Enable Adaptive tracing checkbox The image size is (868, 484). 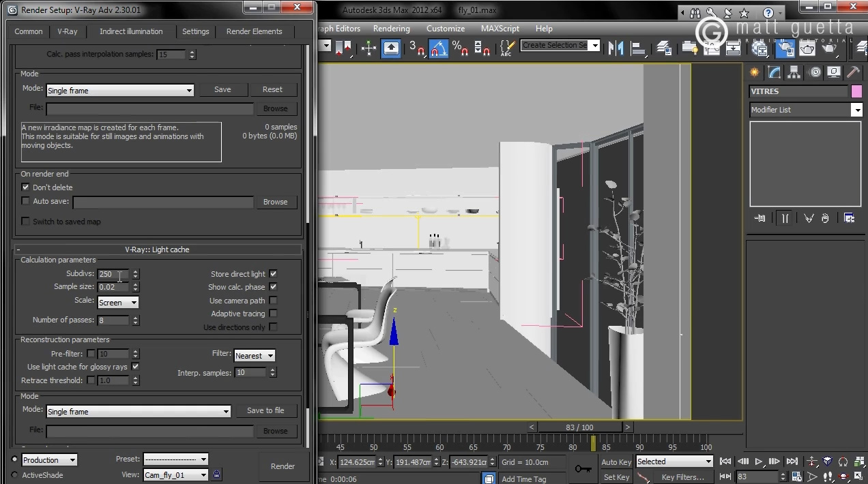point(273,314)
